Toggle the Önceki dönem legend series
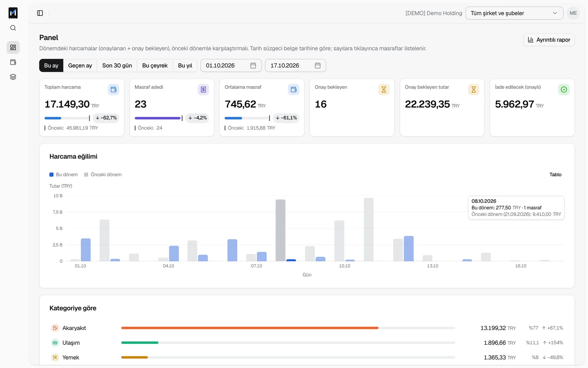Viewport: 588px width, 368px height. (103, 174)
